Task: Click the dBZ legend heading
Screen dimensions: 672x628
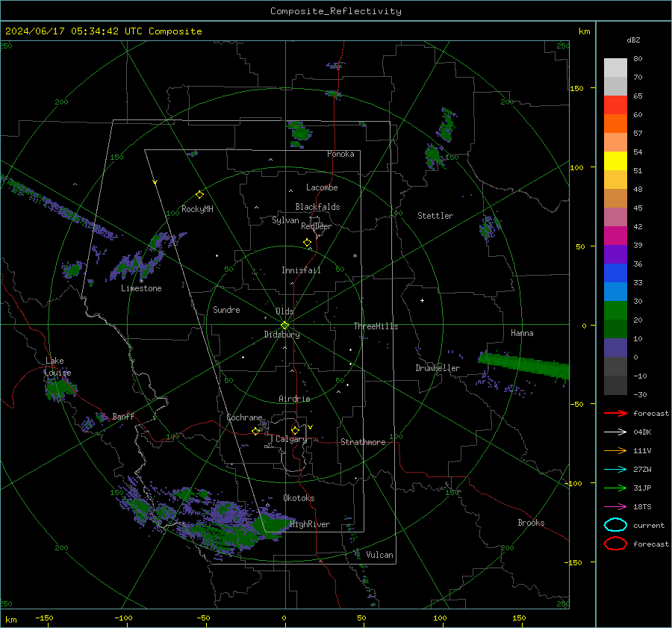Action: [x=633, y=40]
